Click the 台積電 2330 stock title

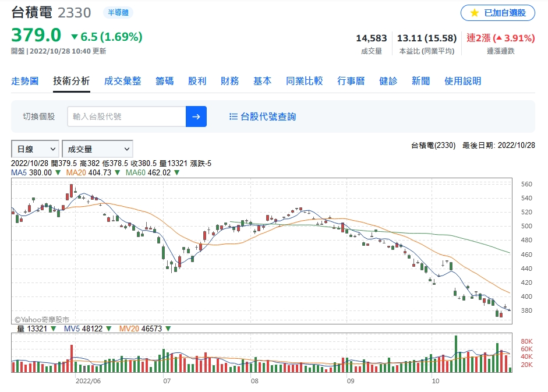(x=51, y=13)
